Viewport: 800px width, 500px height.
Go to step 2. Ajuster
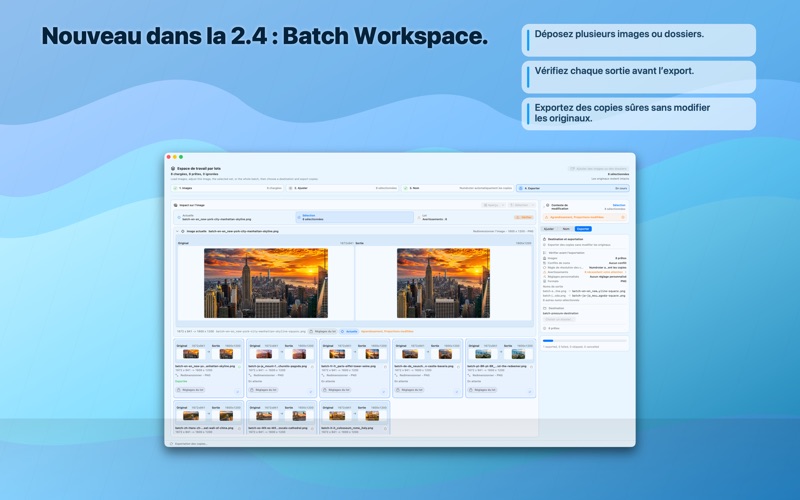[x=342, y=188]
